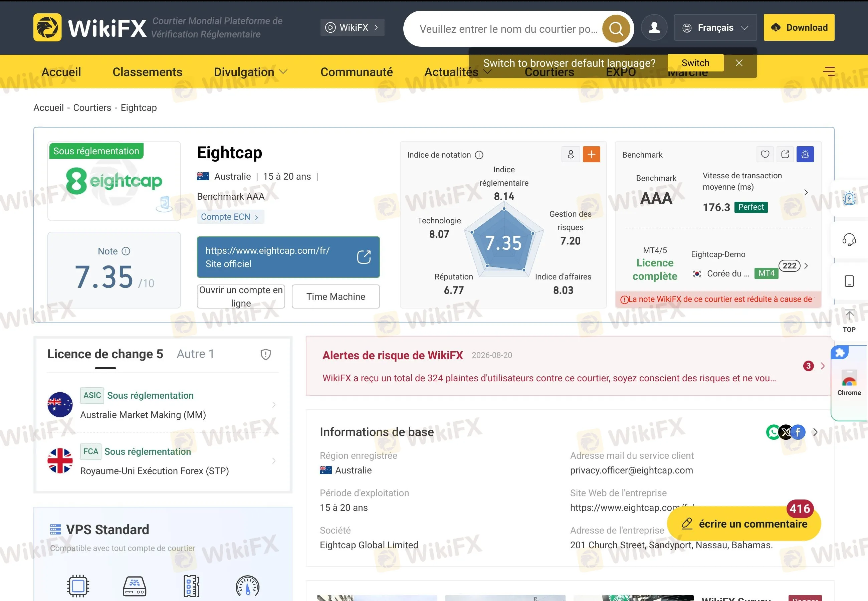Viewport: 868px width, 601px height.
Task: Expand the FCA license row
Action: click(x=163, y=461)
